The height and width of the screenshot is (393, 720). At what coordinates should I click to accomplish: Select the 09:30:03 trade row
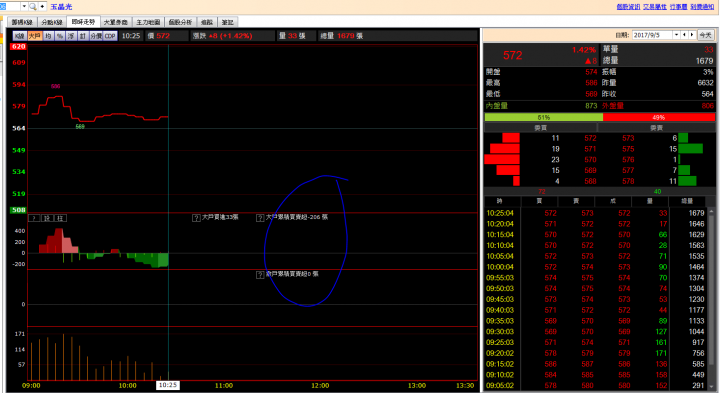click(x=595, y=331)
